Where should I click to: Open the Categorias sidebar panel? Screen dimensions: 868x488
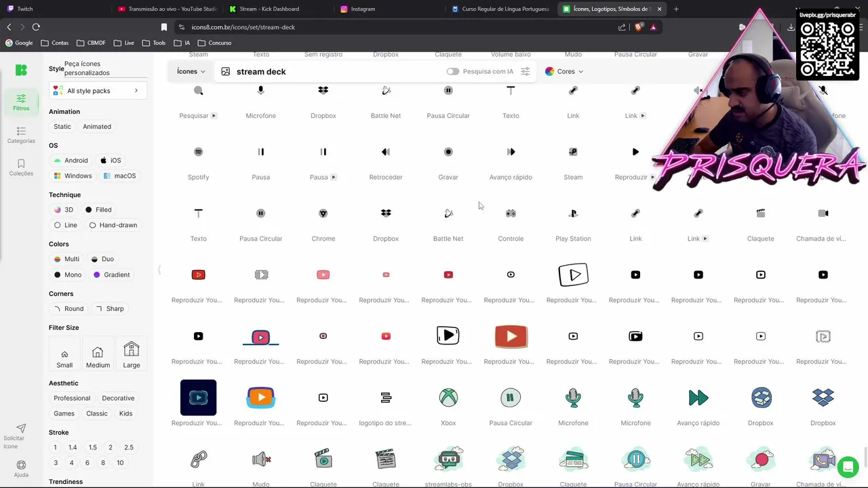pyautogui.click(x=21, y=135)
